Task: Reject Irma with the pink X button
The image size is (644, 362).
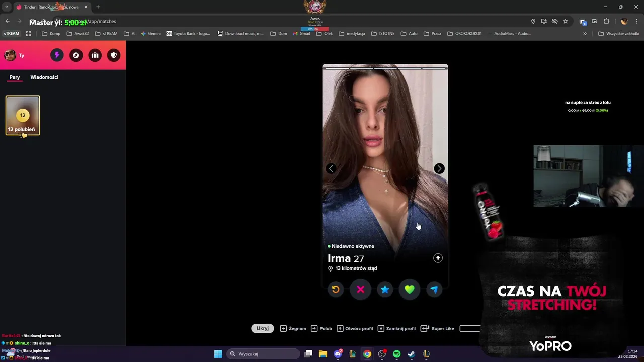Action: click(x=360, y=289)
